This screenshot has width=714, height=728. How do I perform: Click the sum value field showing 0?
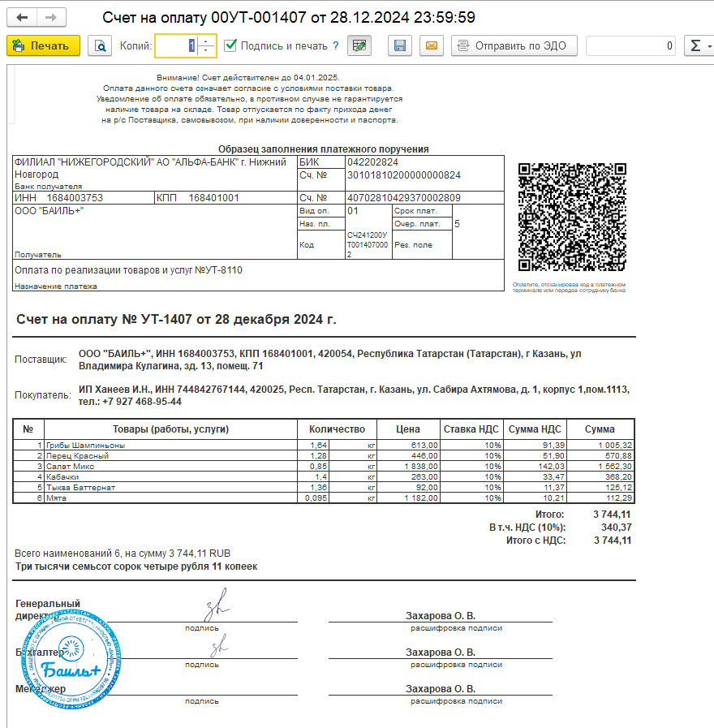click(x=630, y=46)
